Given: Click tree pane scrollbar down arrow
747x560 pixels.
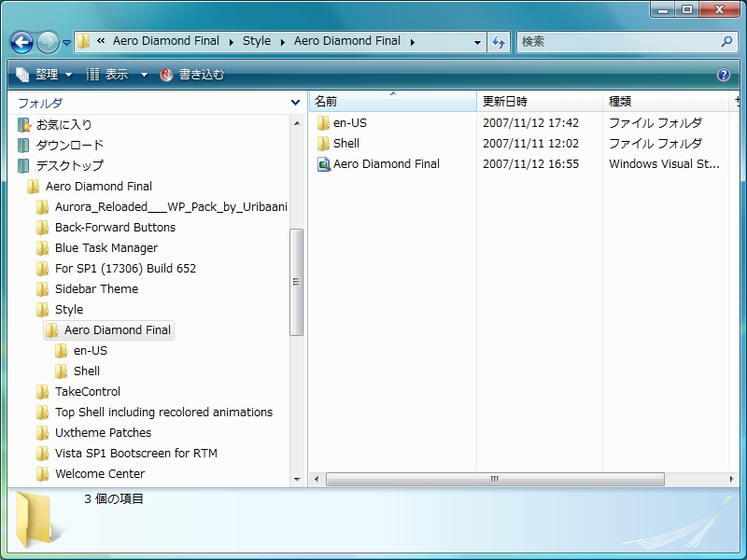Looking at the screenshot, I should tap(297, 480).
